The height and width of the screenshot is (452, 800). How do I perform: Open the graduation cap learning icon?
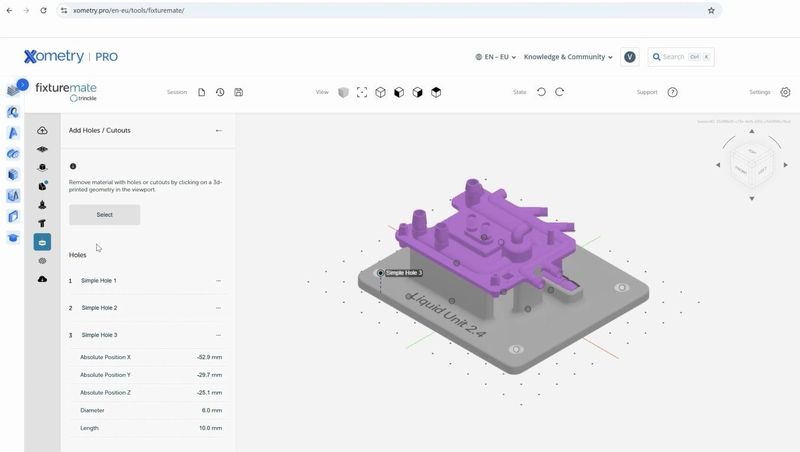13,238
